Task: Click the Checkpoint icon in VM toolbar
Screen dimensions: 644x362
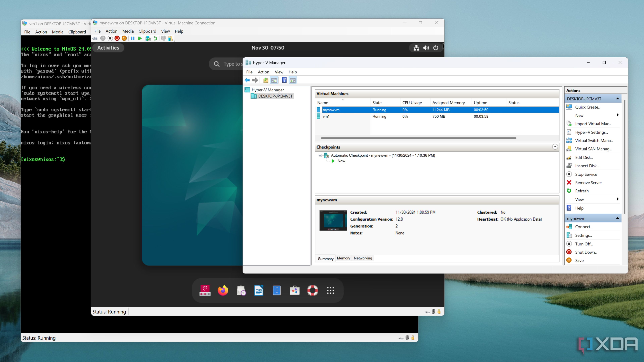Action: (x=148, y=39)
